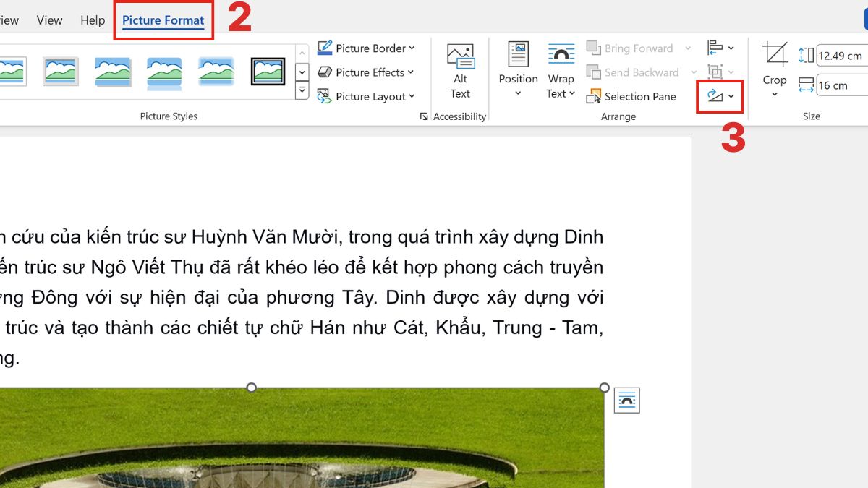Open the Picture Format ribbon tab
This screenshot has height=488, width=868.
tap(163, 20)
